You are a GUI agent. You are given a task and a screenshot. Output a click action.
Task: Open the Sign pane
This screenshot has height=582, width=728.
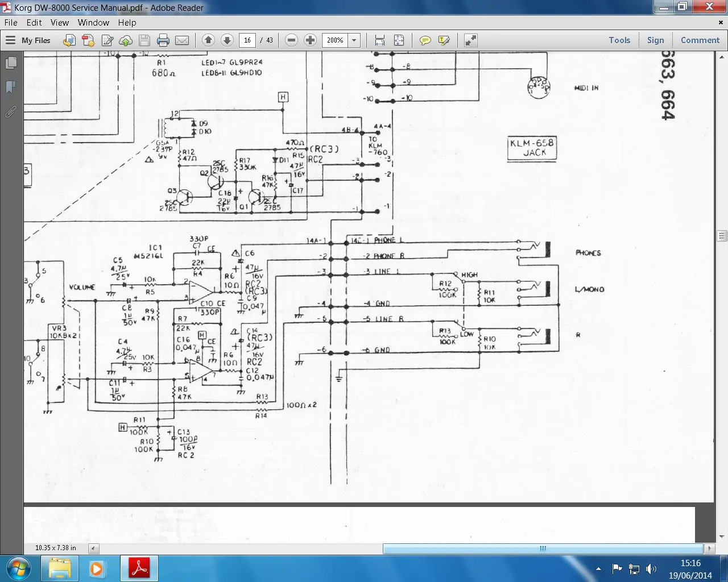[x=655, y=40]
